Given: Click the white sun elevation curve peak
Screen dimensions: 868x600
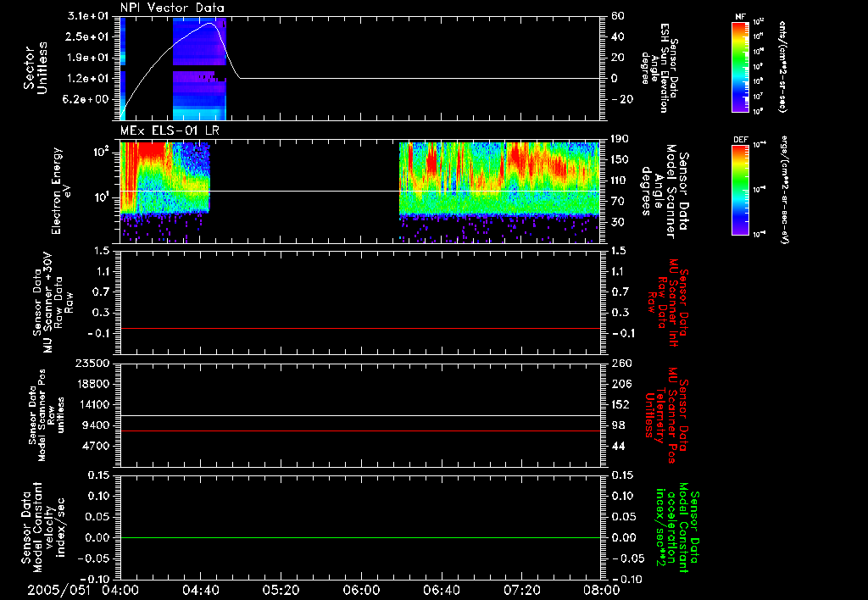Looking at the screenshot, I should [x=210, y=23].
